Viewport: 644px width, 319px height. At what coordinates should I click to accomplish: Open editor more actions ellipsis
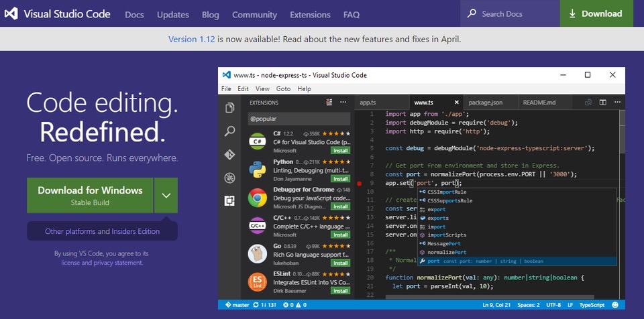pos(617,103)
